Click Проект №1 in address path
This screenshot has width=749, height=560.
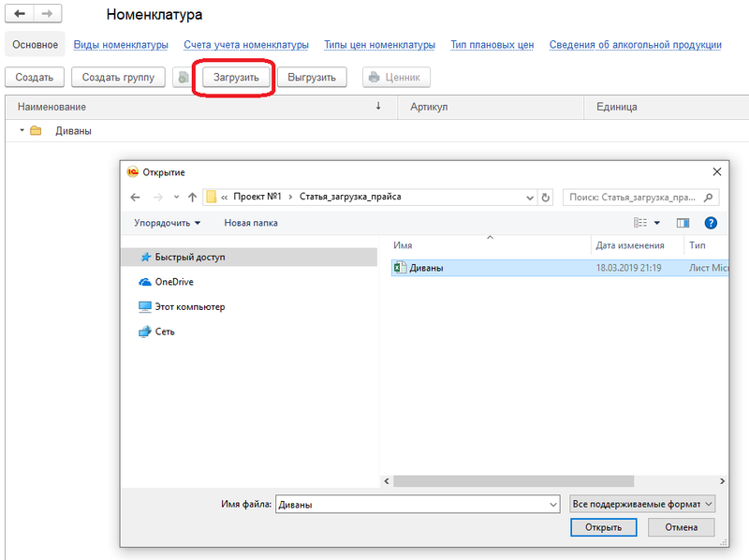257,197
